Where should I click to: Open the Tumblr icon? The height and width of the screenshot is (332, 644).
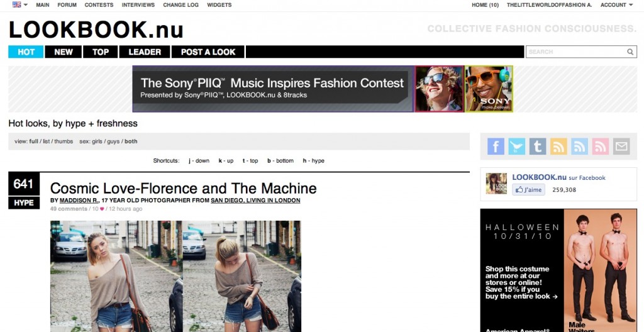(538, 147)
